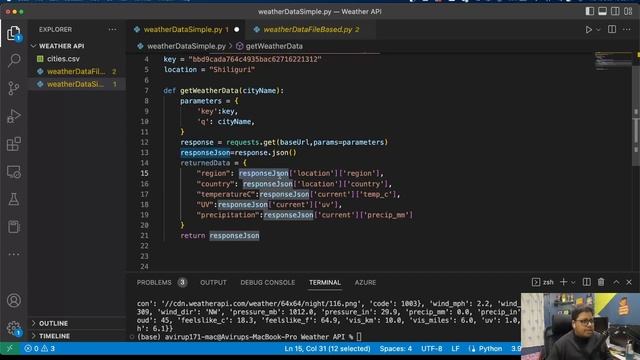Show errors and warnings in status bar
This screenshot has height=360, width=640.
pos(40,349)
